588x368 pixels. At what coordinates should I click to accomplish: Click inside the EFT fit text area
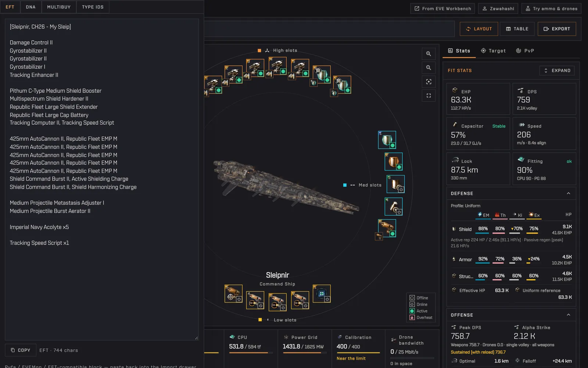(x=102, y=179)
